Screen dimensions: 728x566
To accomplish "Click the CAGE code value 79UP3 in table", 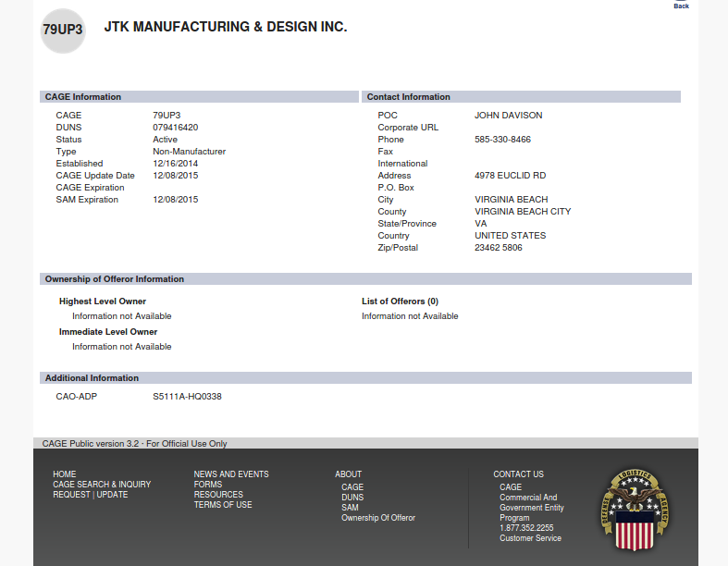I will (x=167, y=116).
